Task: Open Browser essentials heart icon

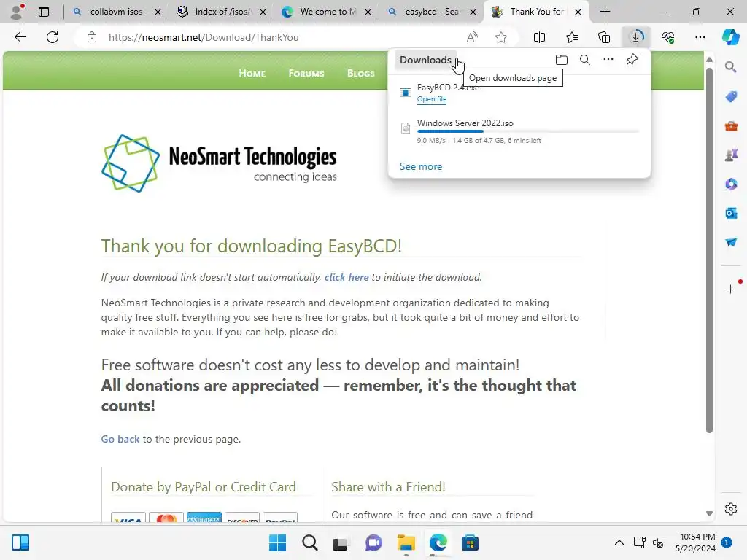Action: [668, 37]
